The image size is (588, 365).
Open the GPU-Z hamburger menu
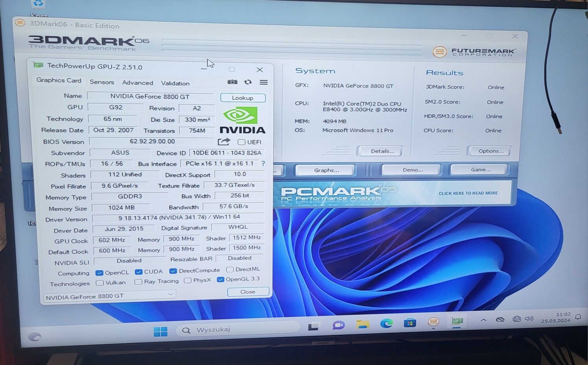point(264,82)
